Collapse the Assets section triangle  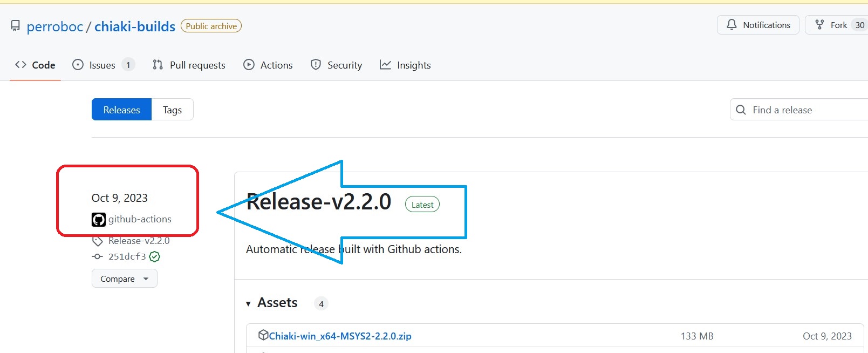pos(248,304)
